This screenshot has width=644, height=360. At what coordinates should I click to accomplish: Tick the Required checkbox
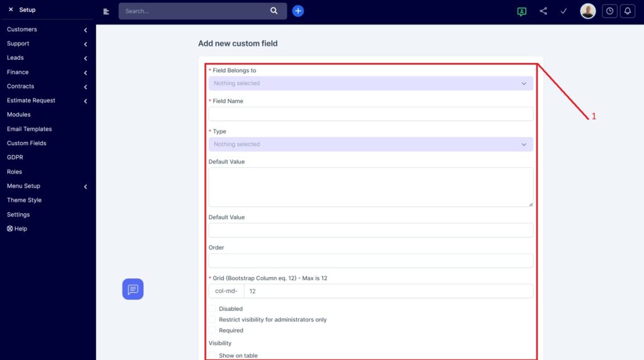tap(213, 330)
